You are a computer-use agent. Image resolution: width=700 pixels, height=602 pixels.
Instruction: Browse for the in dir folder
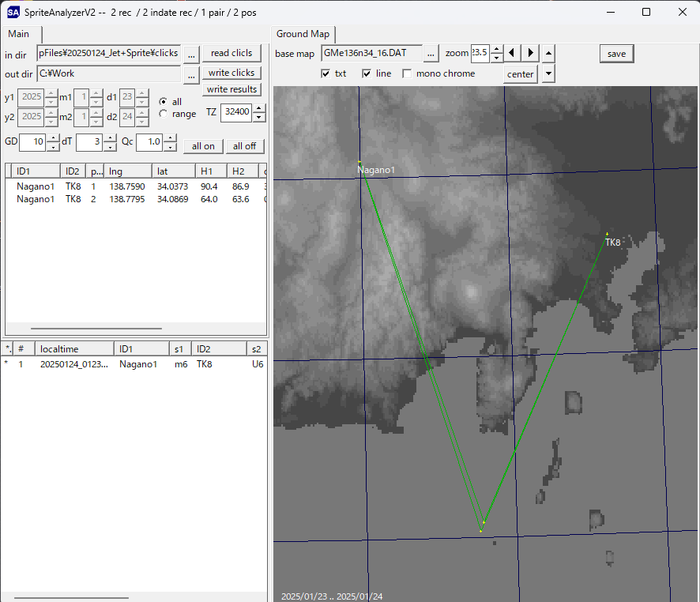point(192,54)
